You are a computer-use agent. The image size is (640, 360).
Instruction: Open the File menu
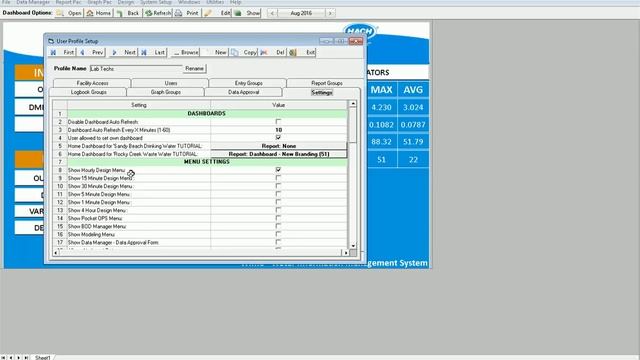[6, 2]
